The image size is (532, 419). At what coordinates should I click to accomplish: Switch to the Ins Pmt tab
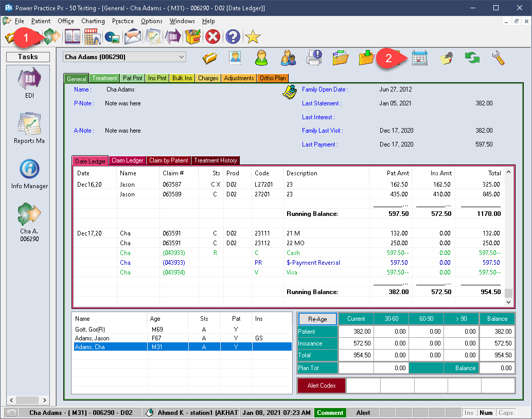point(157,78)
